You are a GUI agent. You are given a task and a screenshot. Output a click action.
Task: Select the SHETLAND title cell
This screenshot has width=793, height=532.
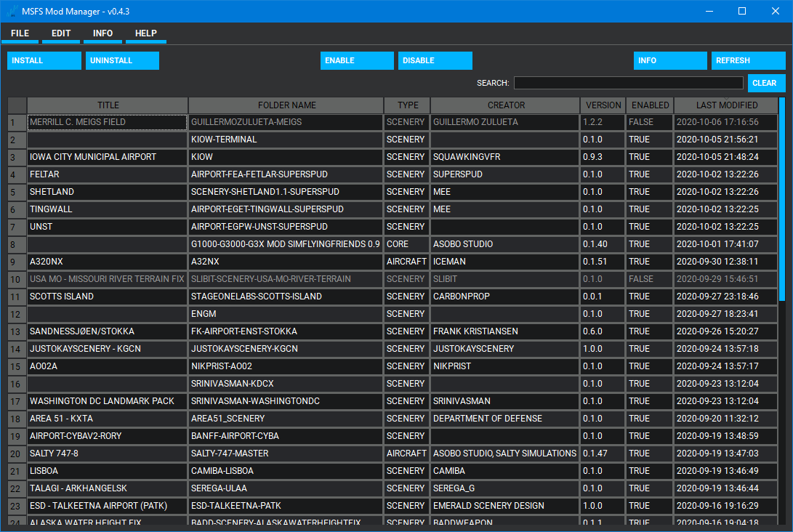[108, 192]
